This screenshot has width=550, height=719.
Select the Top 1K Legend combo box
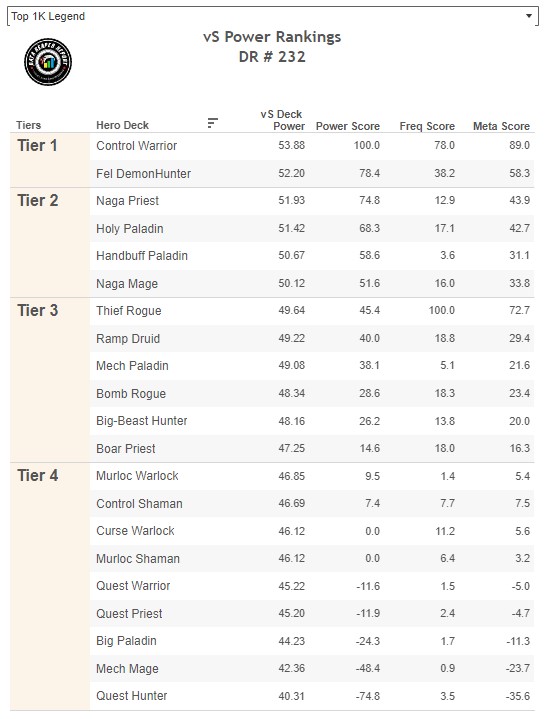tap(273, 16)
